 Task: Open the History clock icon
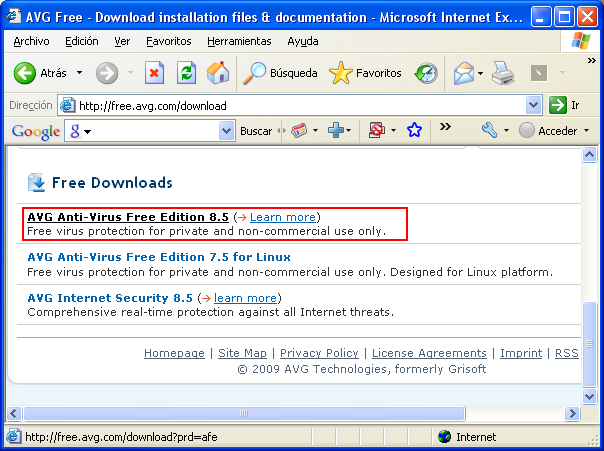(x=427, y=73)
